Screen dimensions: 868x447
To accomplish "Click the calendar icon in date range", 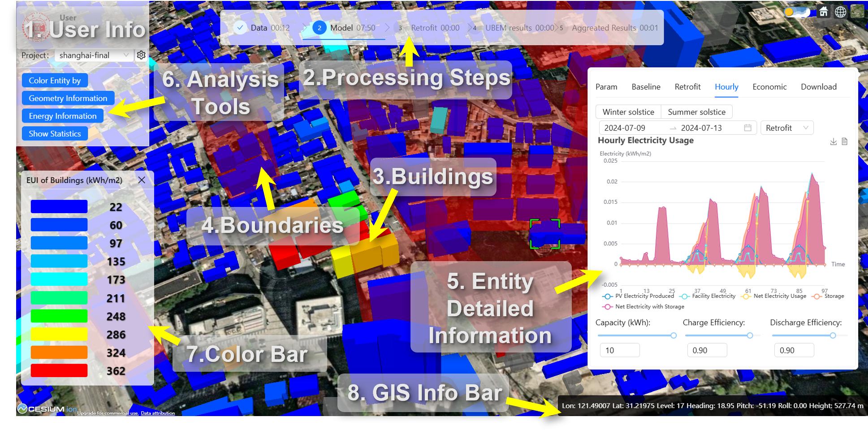I will [747, 128].
